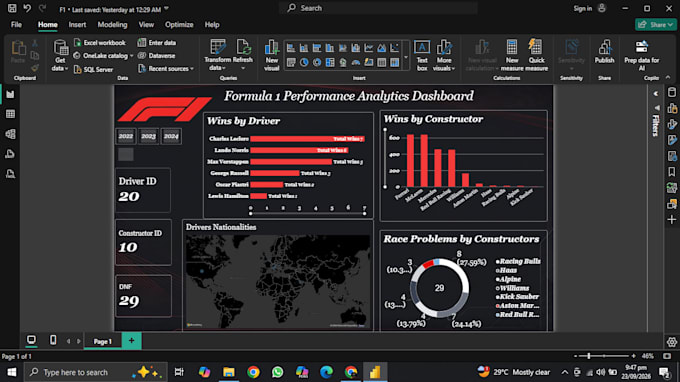Viewport: 680px width, 382px height.
Task: Expand the visuals gallery arrow
Action: click(x=406, y=57)
